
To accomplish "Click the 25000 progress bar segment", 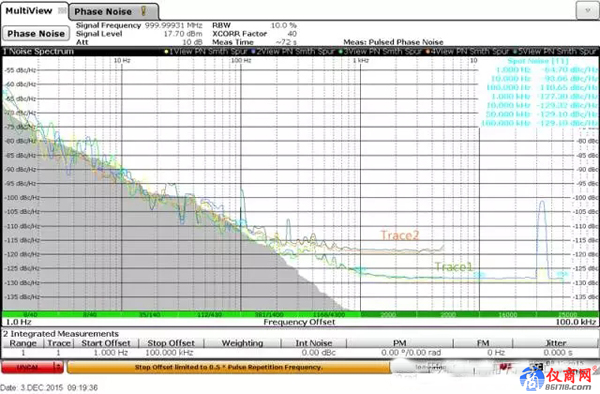I will (x=567, y=314).
